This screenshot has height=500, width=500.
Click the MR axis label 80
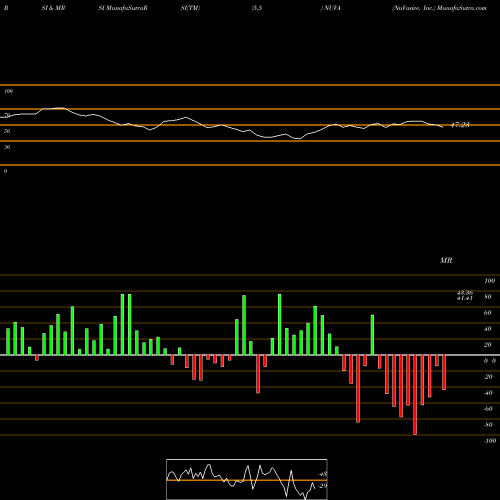(x=488, y=297)
